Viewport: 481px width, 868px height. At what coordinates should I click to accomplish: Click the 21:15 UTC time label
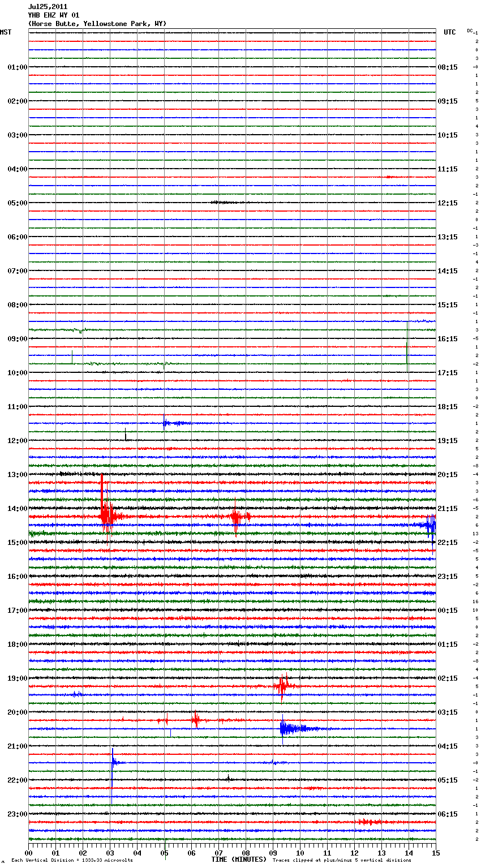(x=448, y=509)
